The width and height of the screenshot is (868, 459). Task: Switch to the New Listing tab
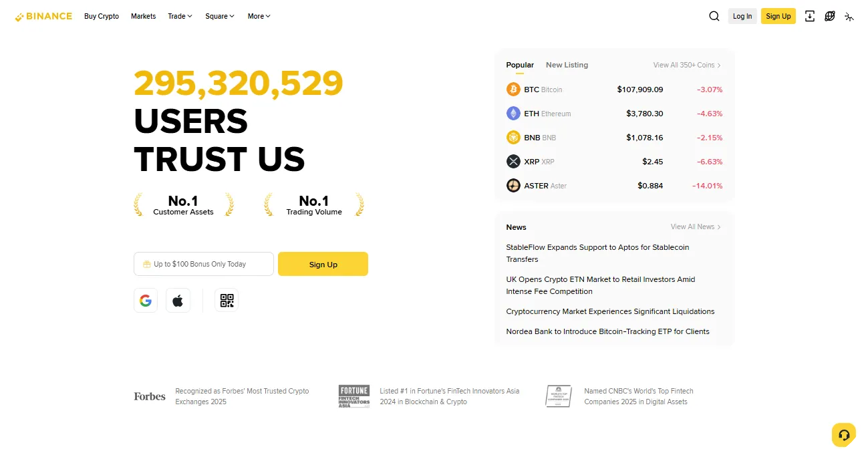(x=567, y=65)
